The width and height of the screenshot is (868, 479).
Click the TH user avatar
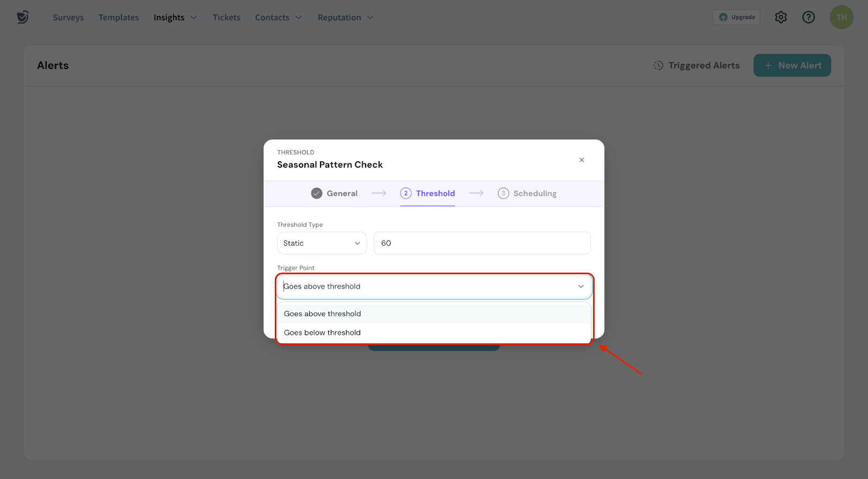tap(841, 17)
